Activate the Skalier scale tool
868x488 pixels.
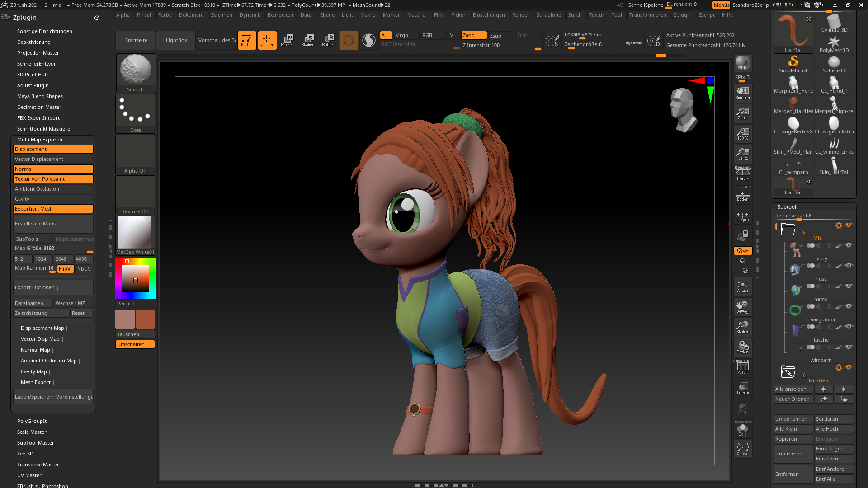308,40
